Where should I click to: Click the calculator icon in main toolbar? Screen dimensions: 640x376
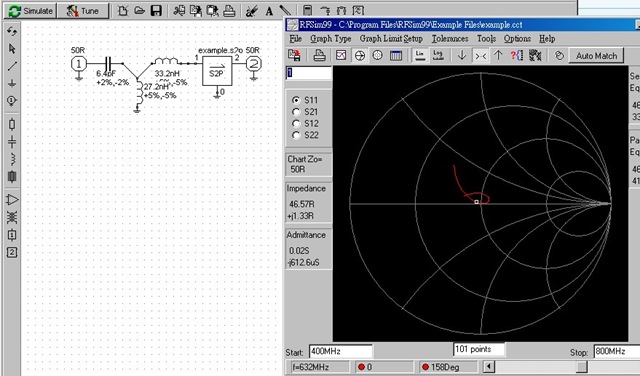[x=308, y=11]
